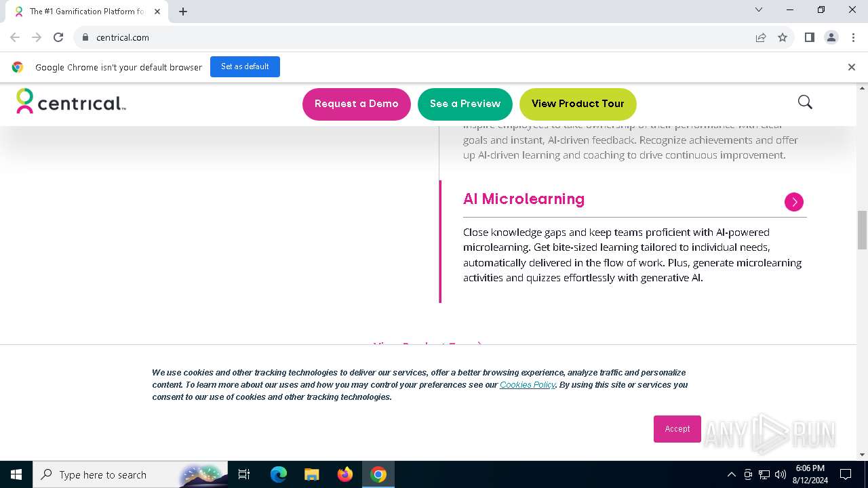Show hidden system tray icons
Screen dimensions: 868x488
click(731, 474)
